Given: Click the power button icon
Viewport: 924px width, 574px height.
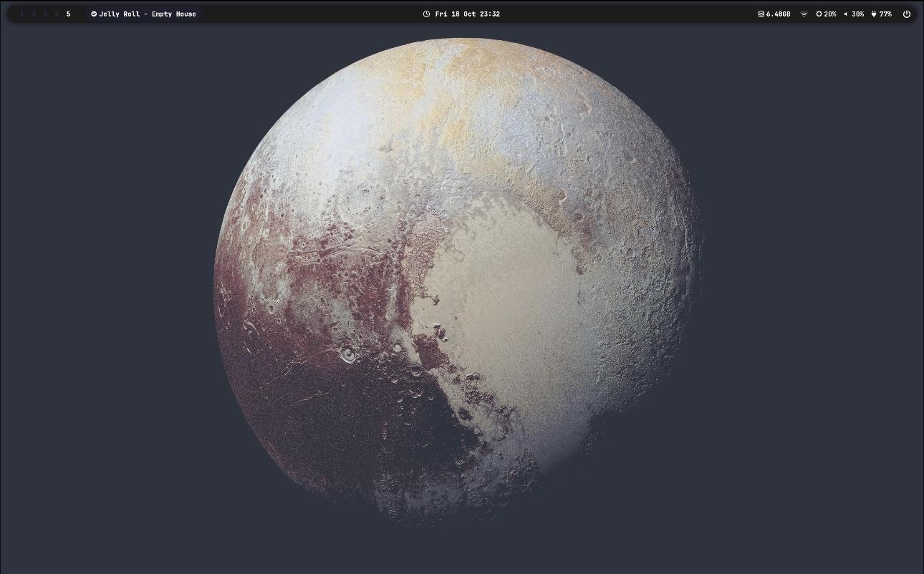Looking at the screenshot, I should pos(906,14).
